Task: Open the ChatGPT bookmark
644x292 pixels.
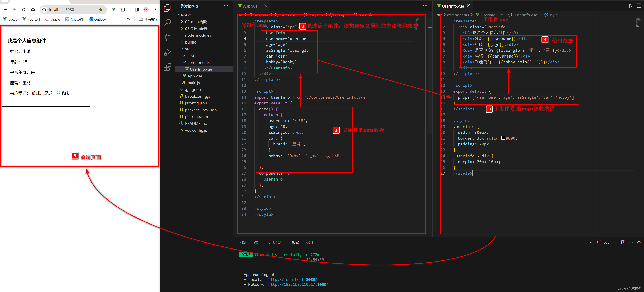Action: (74, 19)
